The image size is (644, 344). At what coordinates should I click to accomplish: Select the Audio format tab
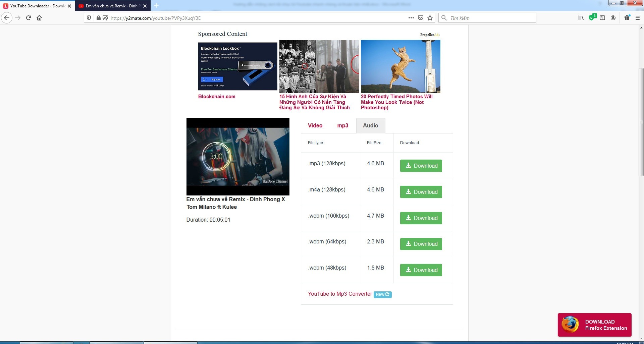371,125
